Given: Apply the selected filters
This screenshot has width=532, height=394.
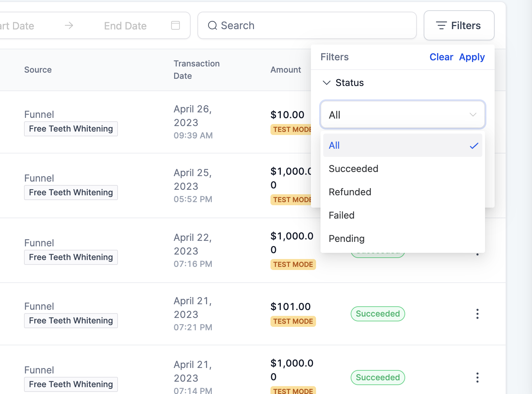Looking at the screenshot, I should tap(472, 57).
